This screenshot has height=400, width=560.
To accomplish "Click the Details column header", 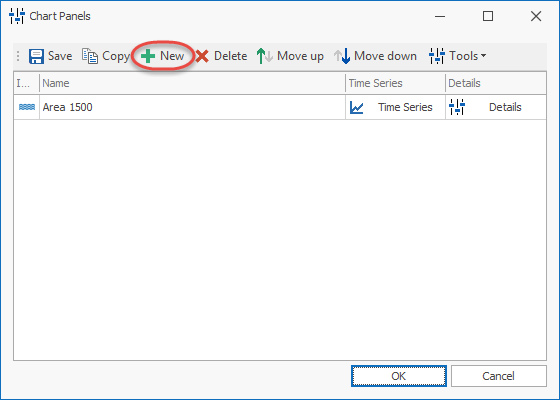I will click(x=496, y=83).
